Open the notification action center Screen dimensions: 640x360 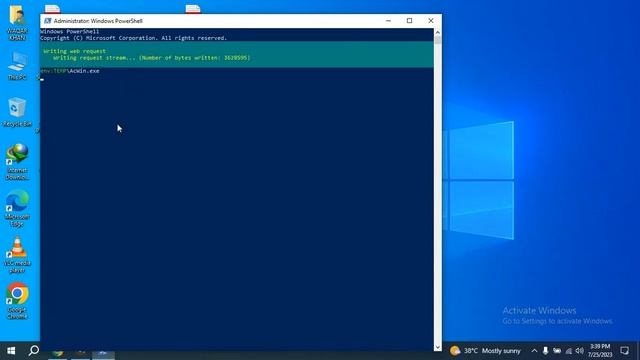click(624, 351)
